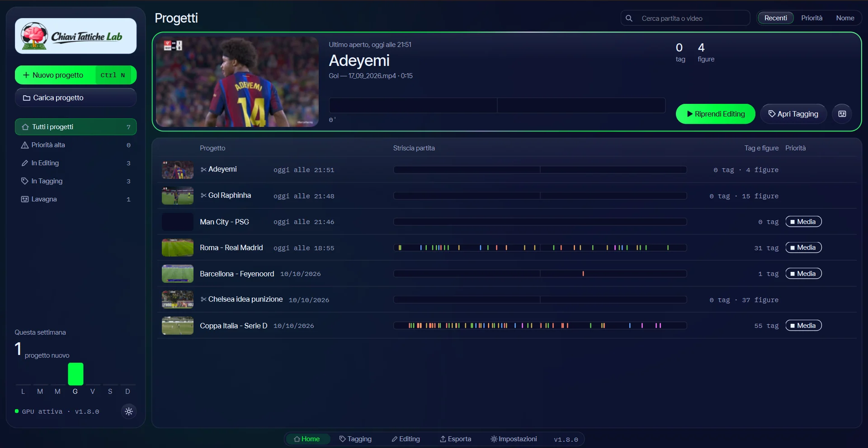Viewport: 868px width, 448px height.
Task: Sort projects by Priorità
Action: (812, 18)
